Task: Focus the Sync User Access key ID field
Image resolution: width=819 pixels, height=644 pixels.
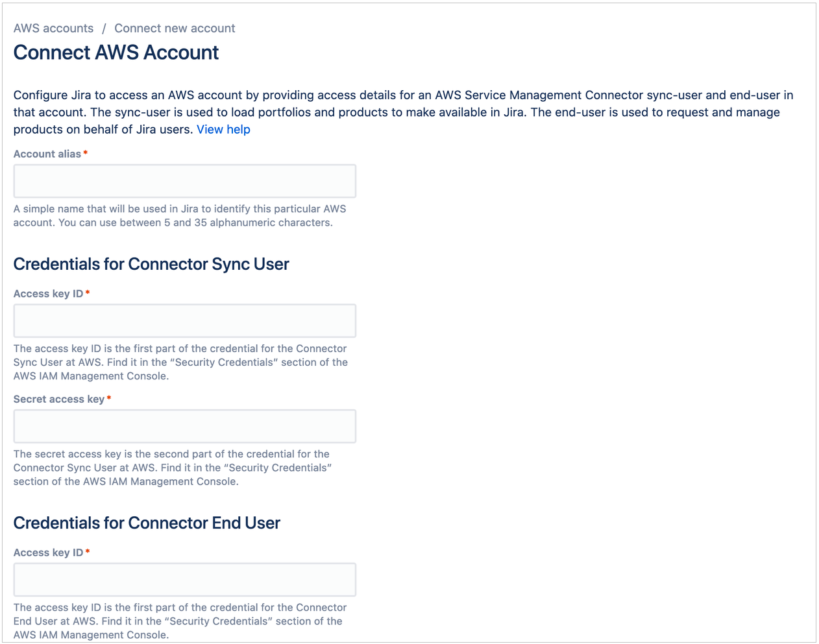Action: (x=184, y=320)
